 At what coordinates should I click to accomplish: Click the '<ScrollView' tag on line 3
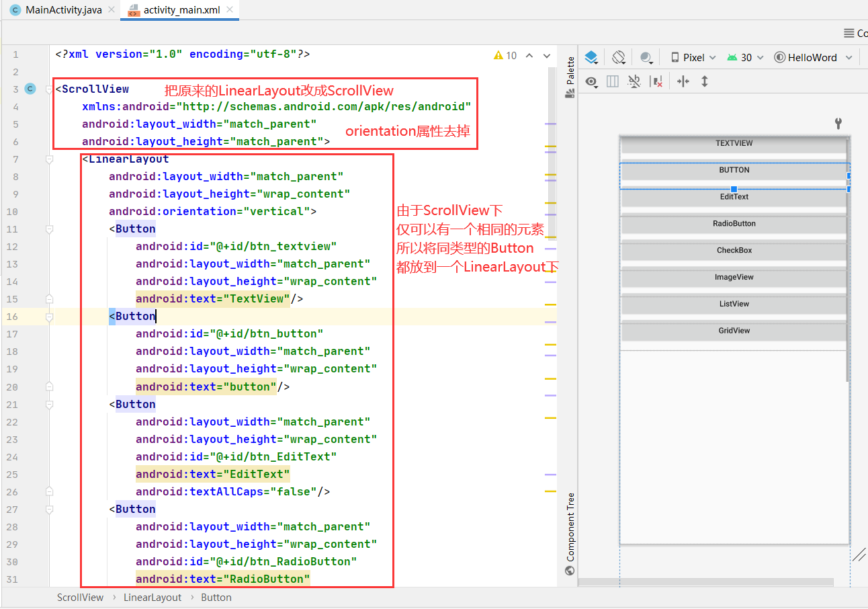click(92, 89)
